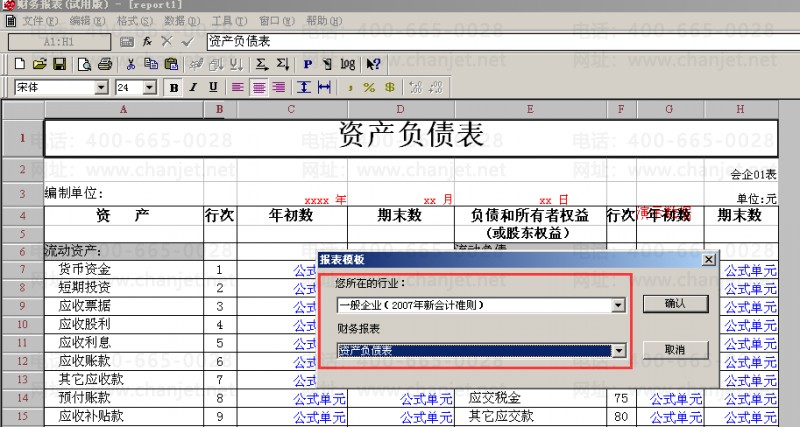Image resolution: width=800 pixels, height=427 pixels.
Task: Select the 应交税金 cell
Action: [530, 398]
